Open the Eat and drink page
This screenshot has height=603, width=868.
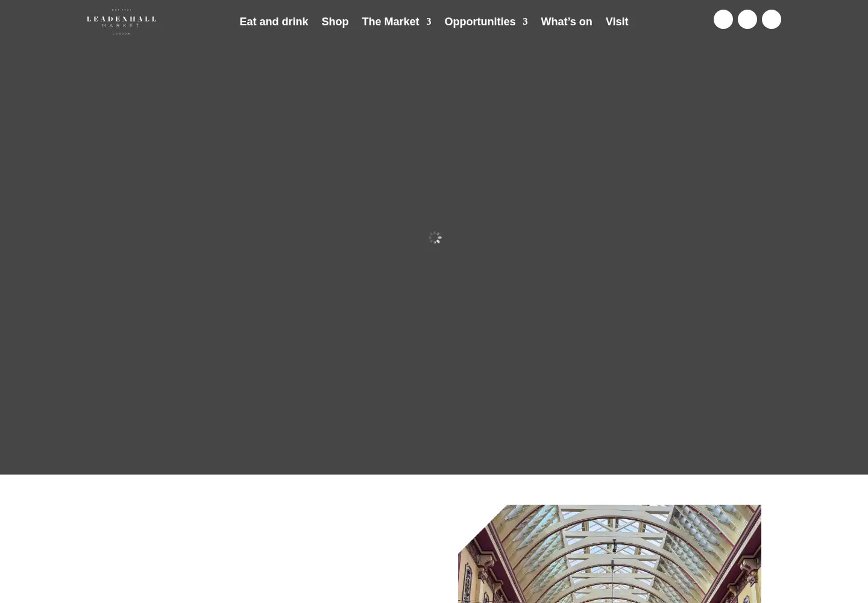pyautogui.click(x=274, y=22)
